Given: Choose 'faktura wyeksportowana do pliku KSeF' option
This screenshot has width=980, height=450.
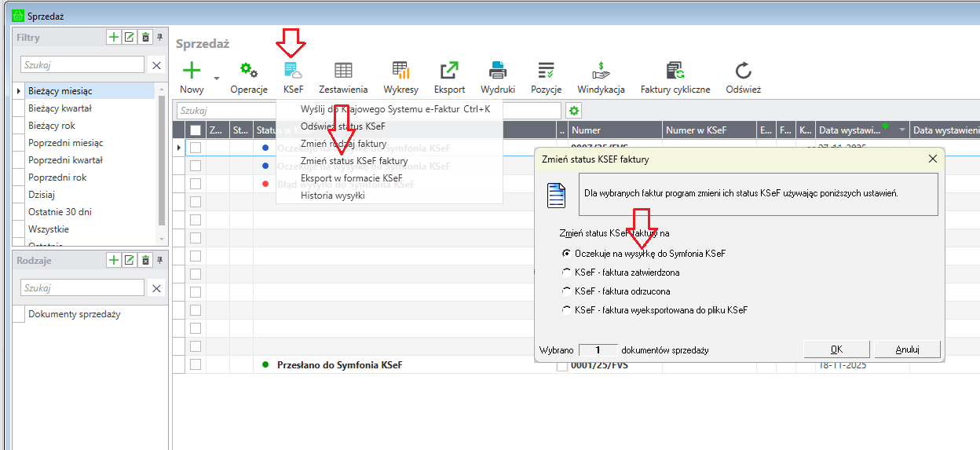Looking at the screenshot, I should pyautogui.click(x=567, y=310).
